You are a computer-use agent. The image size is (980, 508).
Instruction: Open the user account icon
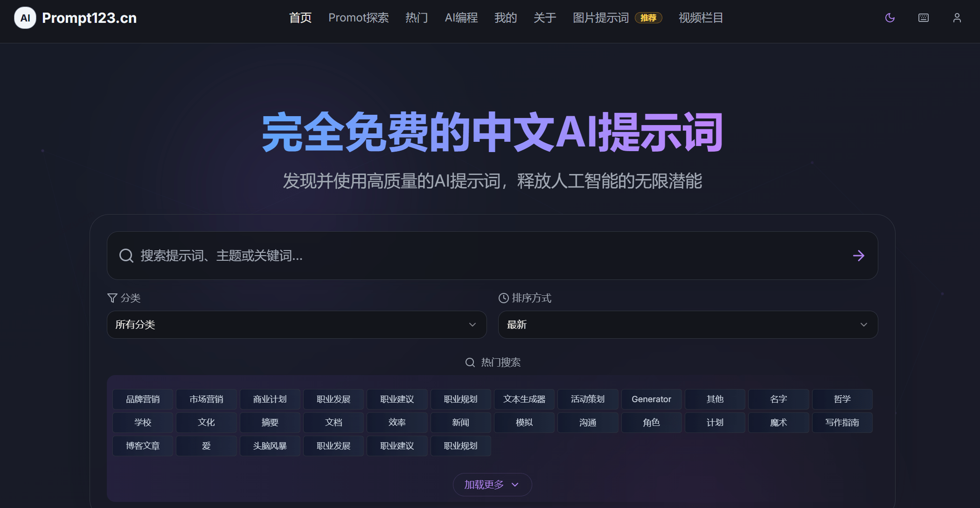pyautogui.click(x=957, y=18)
